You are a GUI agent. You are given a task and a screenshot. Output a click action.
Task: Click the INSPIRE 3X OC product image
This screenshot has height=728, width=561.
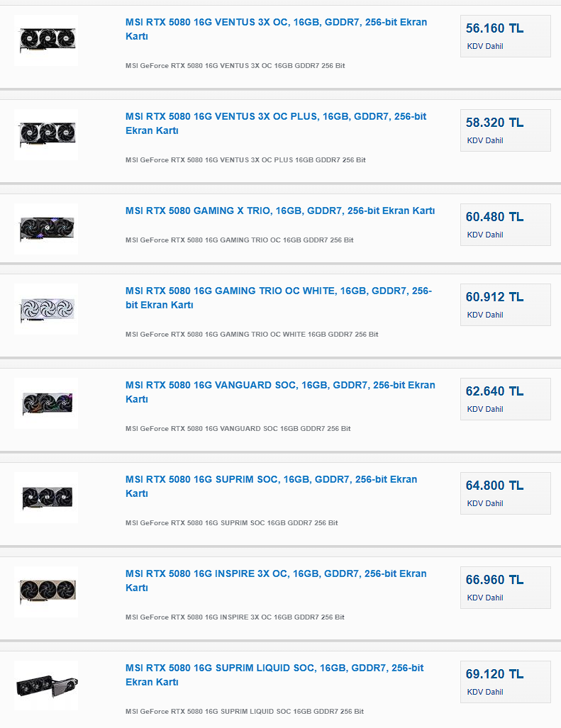tap(46, 591)
